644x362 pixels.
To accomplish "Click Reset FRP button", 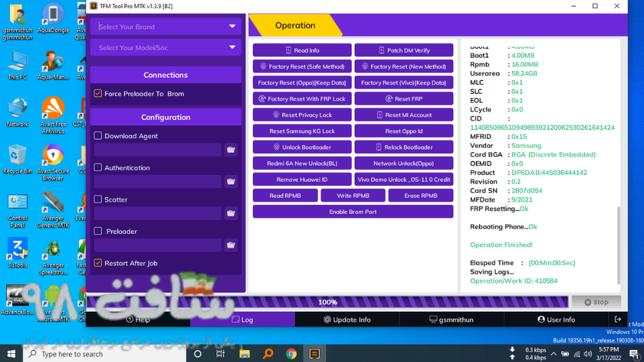I will coord(404,99).
